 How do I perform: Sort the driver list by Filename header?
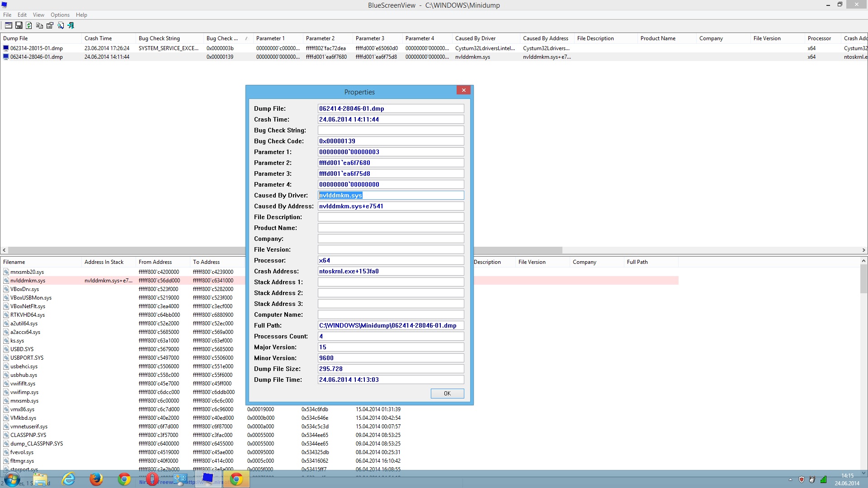[14, 262]
